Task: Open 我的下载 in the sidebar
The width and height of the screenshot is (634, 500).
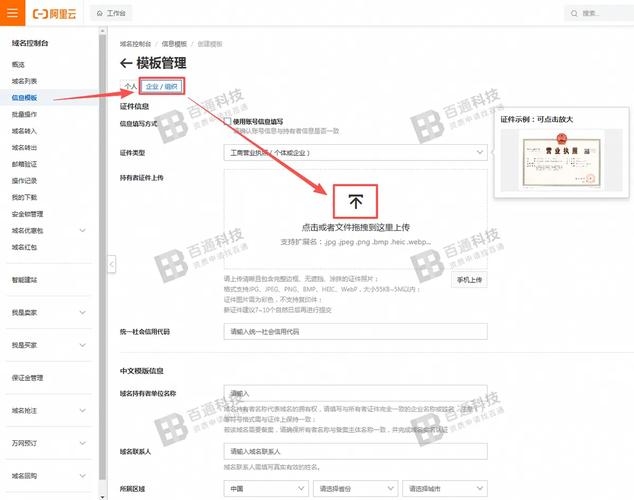Action: pos(24,197)
